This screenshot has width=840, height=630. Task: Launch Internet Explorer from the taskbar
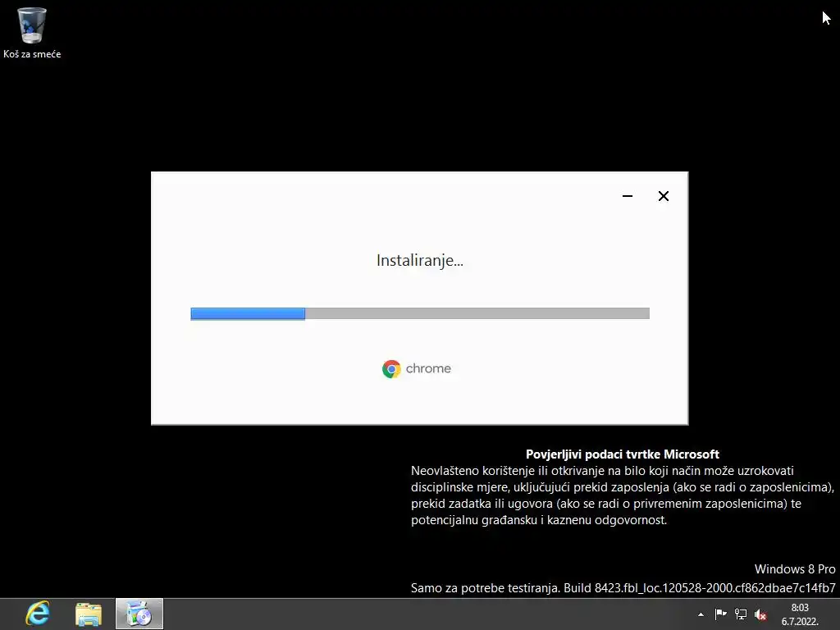pos(38,614)
